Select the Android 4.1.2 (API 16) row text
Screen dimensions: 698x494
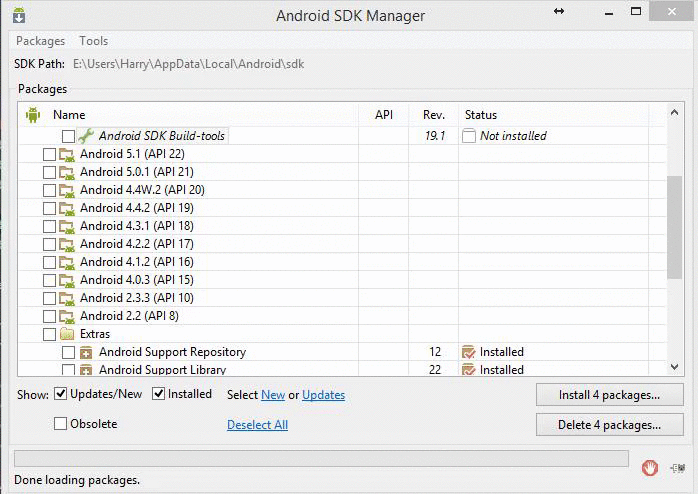(137, 262)
